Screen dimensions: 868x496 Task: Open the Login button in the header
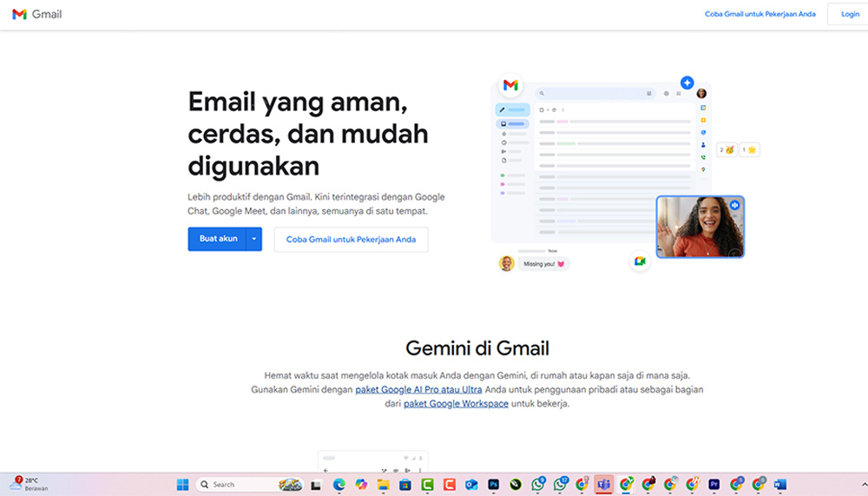click(850, 14)
